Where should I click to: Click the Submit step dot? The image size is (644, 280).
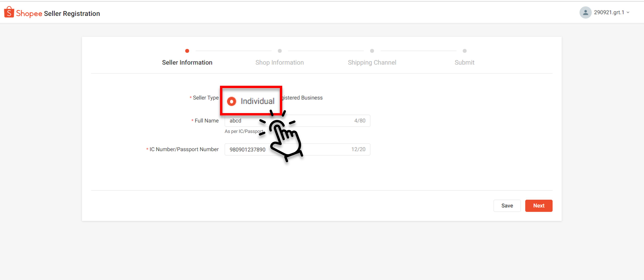click(x=464, y=51)
